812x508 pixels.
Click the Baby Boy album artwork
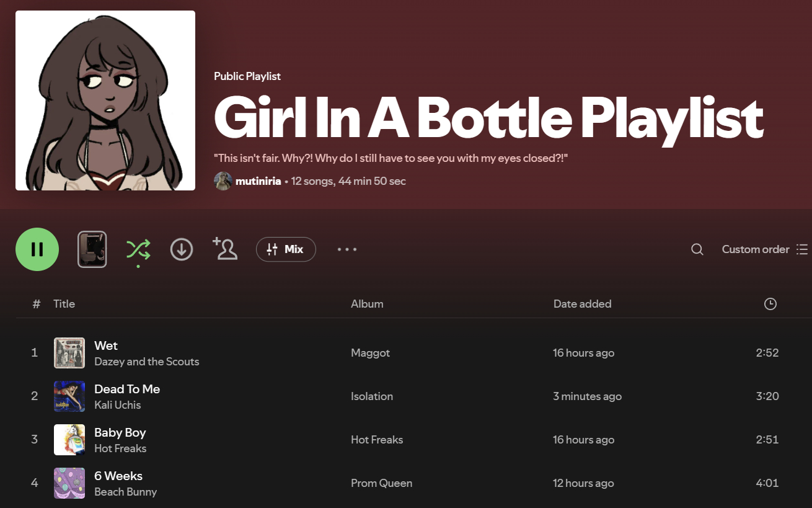click(x=69, y=440)
